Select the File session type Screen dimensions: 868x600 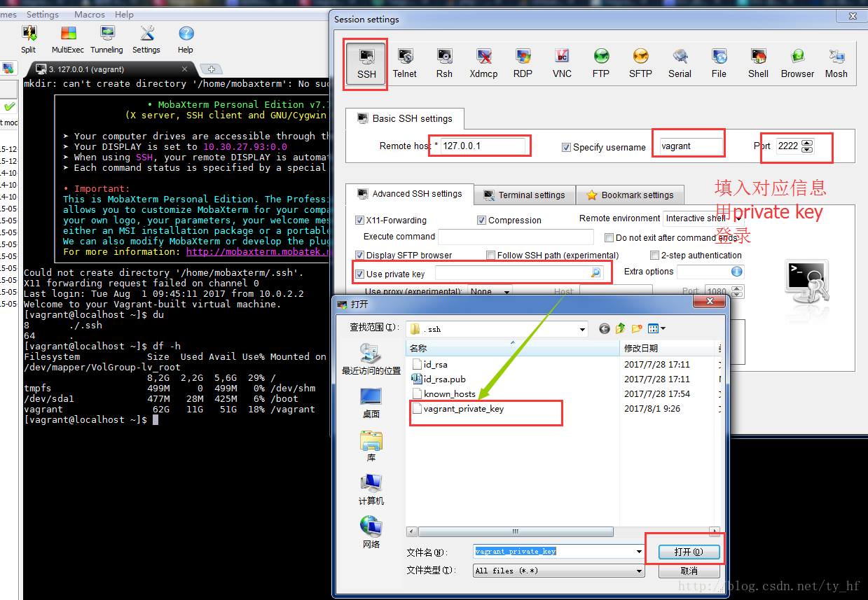[x=719, y=64]
